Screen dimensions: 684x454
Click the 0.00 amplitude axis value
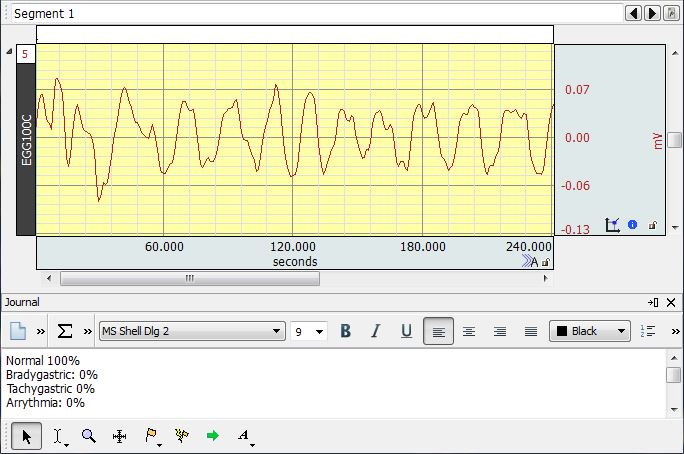(x=577, y=138)
